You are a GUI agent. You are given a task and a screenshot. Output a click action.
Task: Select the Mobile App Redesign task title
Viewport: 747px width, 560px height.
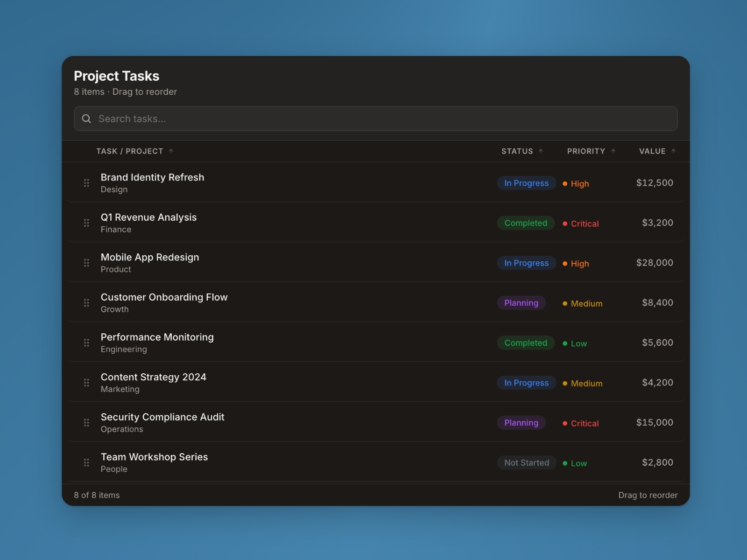pos(150,257)
